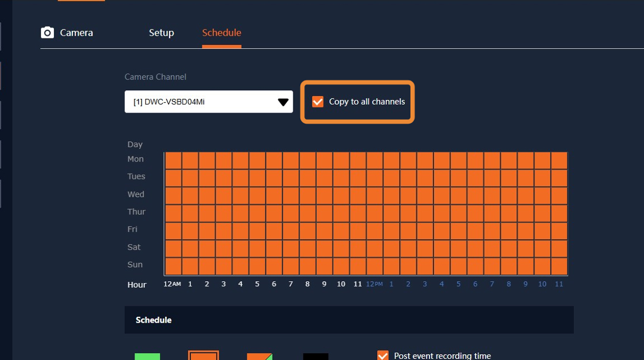Click the Friday 7AM schedule cell
Image resolution: width=644 pixels, height=360 pixels.
point(291,231)
